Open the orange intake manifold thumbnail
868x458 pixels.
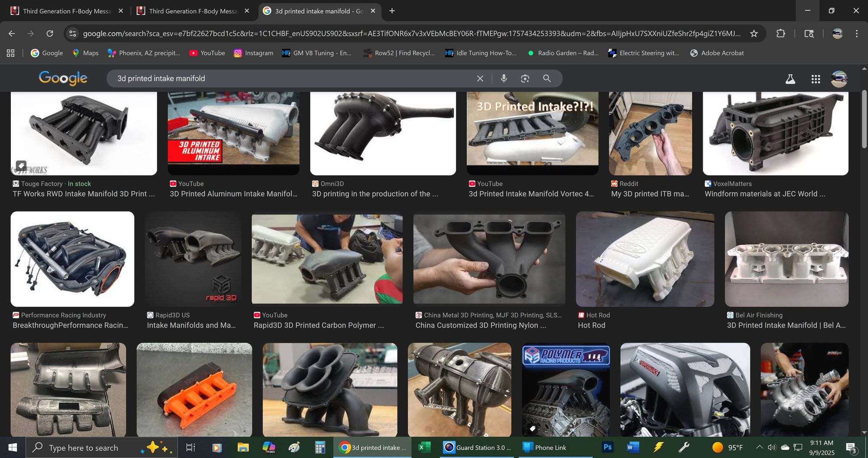pos(194,389)
